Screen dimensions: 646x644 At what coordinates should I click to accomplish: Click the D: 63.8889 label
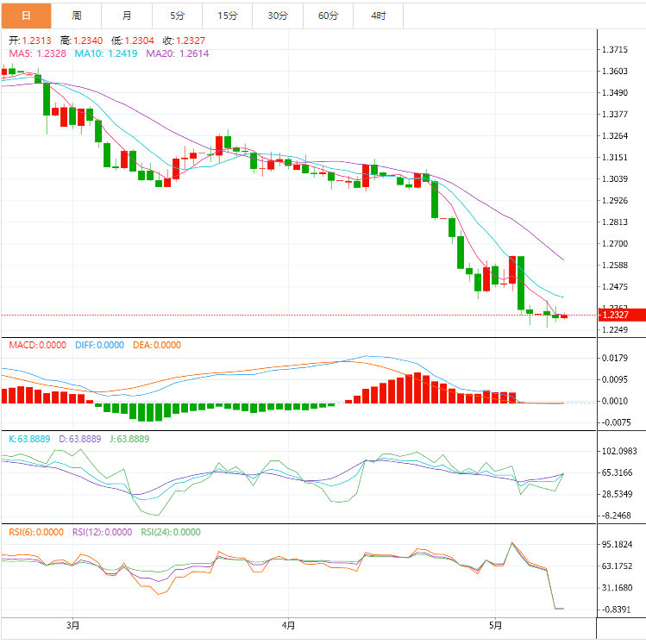[80, 439]
